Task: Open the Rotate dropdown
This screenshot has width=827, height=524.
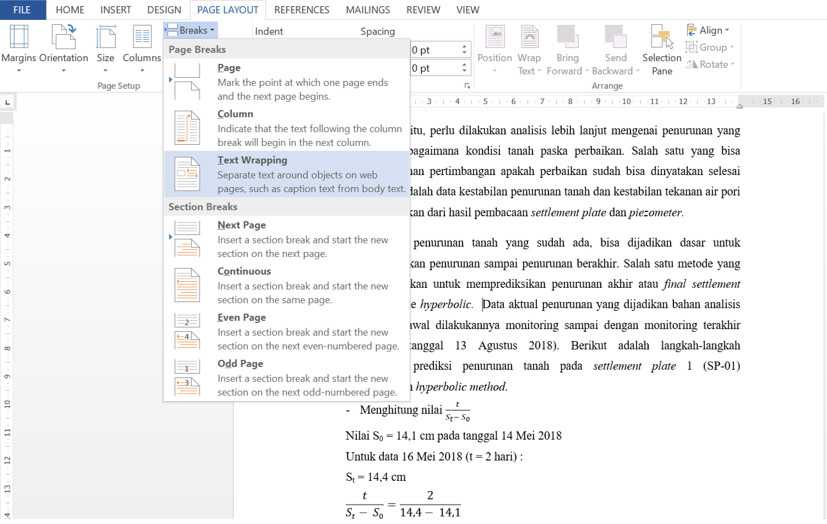Action: tap(710, 64)
